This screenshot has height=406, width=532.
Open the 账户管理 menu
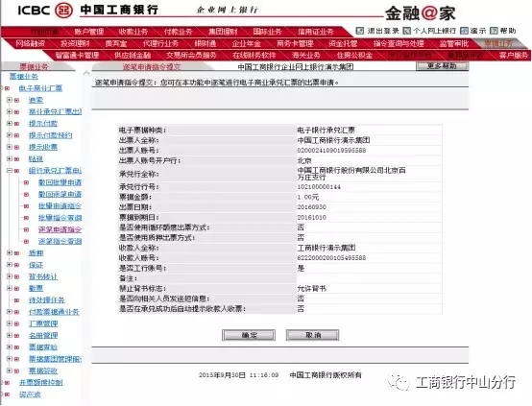89,32
